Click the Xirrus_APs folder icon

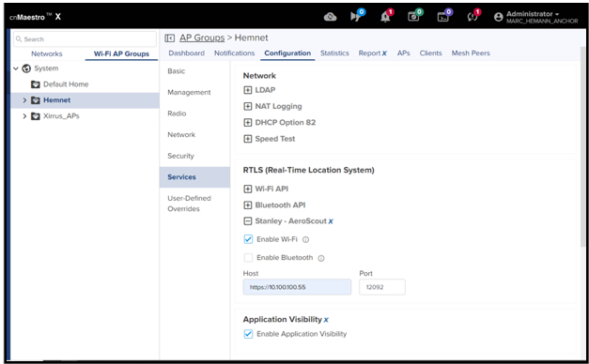36,116
